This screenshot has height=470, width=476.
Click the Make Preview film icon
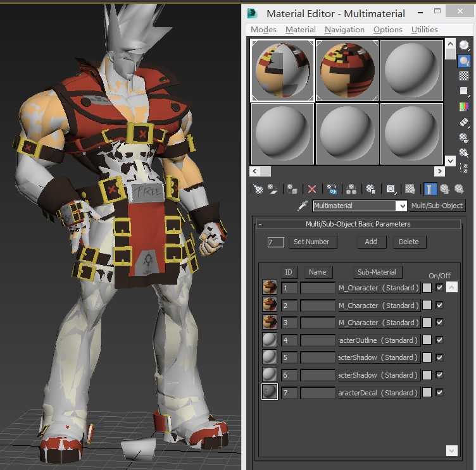point(464,122)
